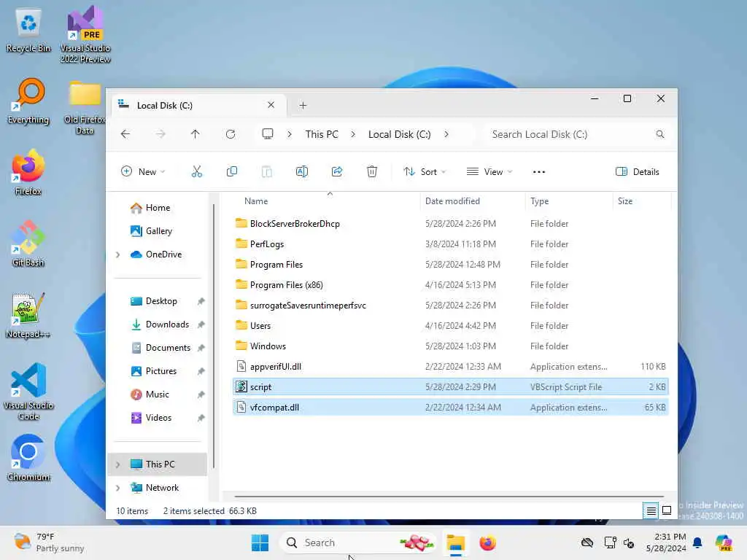
Task: Select Visual Studio Code desktop icon
Action: click(x=28, y=392)
